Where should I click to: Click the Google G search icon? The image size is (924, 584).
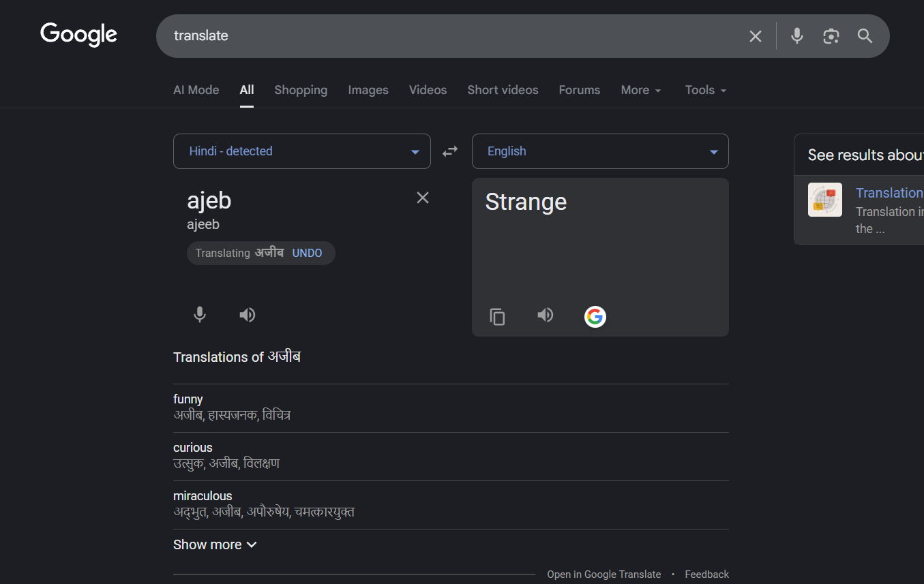[595, 316]
